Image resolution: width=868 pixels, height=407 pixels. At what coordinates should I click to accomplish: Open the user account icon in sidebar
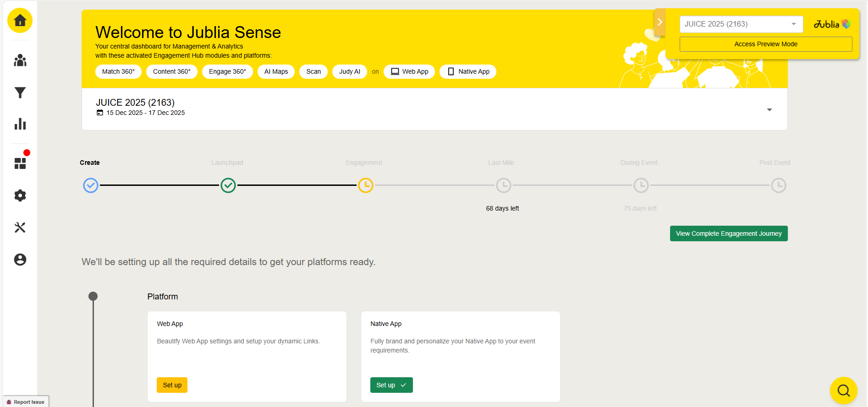[x=20, y=260]
